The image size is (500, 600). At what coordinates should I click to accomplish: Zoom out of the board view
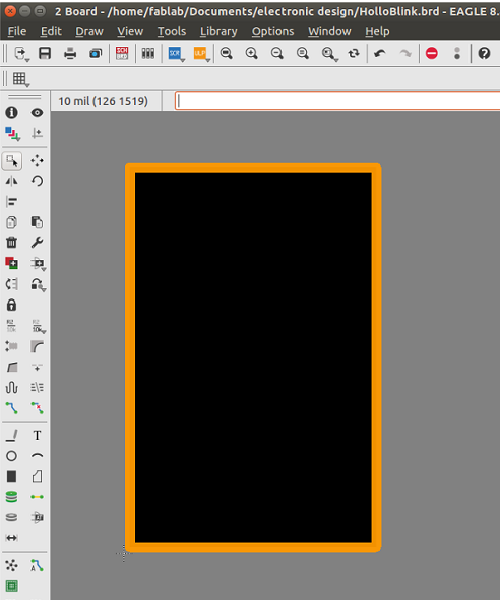click(277, 53)
